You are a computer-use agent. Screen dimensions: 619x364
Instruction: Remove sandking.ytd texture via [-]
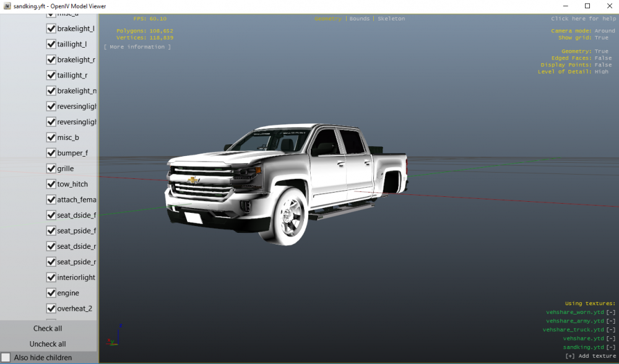611,347
